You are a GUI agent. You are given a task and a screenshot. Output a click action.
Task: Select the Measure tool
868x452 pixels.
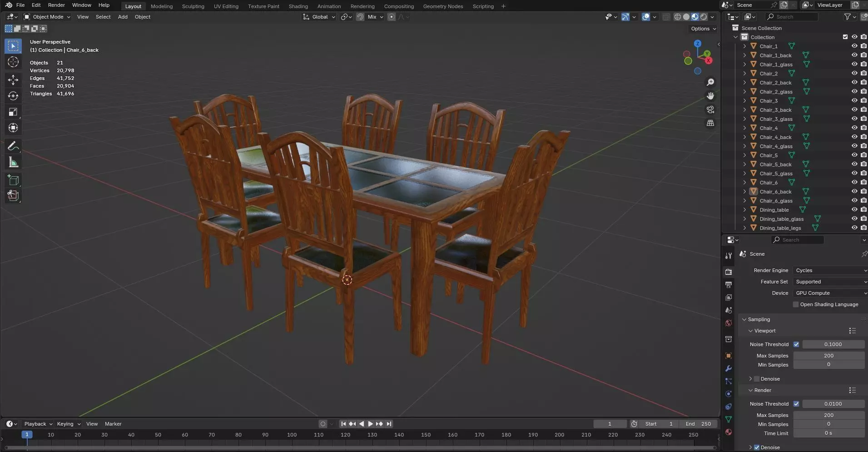point(13,162)
